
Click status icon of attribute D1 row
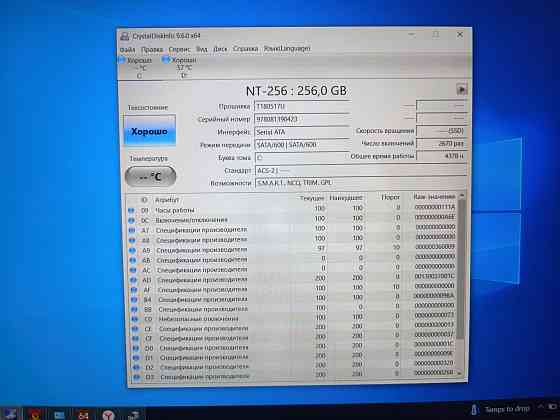[x=136, y=358]
